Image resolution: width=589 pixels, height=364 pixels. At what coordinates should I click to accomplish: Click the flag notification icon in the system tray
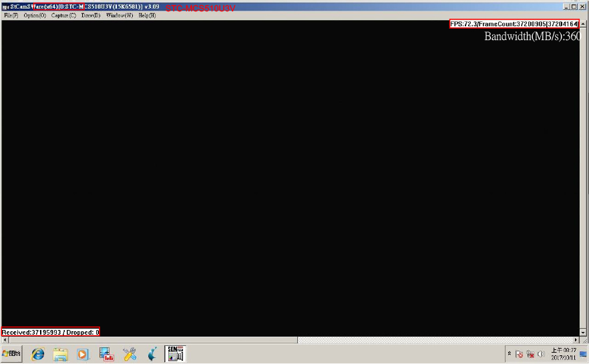point(519,354)
